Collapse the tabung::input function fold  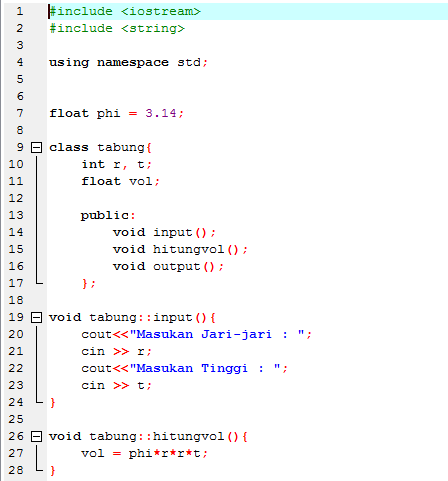click(x=36, y=317)
